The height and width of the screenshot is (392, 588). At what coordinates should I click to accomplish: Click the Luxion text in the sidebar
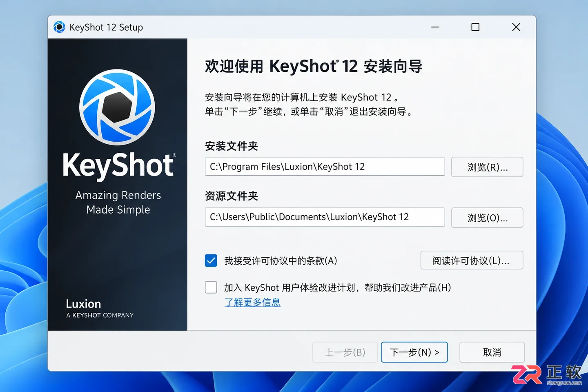click(x=83, y=304)
